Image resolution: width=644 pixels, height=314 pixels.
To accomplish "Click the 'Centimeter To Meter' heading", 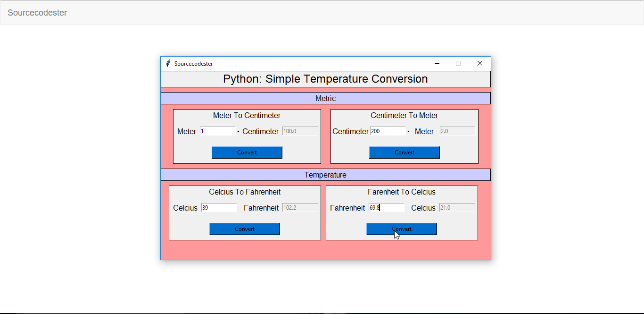I will [x=405, y=116].
